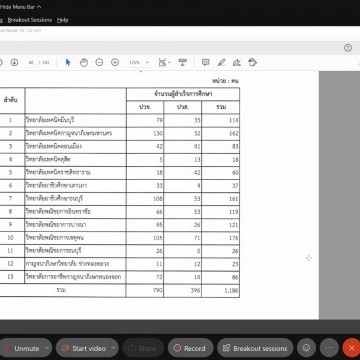The height and width of the screenshot is (360, 360).
Task: Activate the hand pan tool
Action: (84, 62)
